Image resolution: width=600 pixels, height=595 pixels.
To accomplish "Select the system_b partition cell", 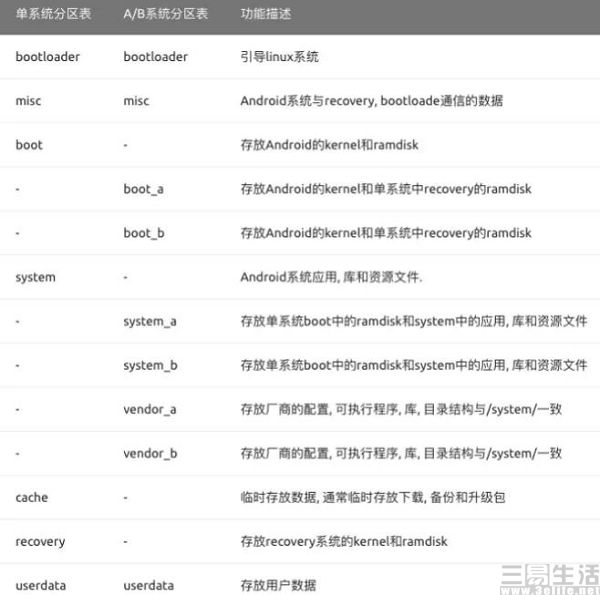I will coord(150,365).
